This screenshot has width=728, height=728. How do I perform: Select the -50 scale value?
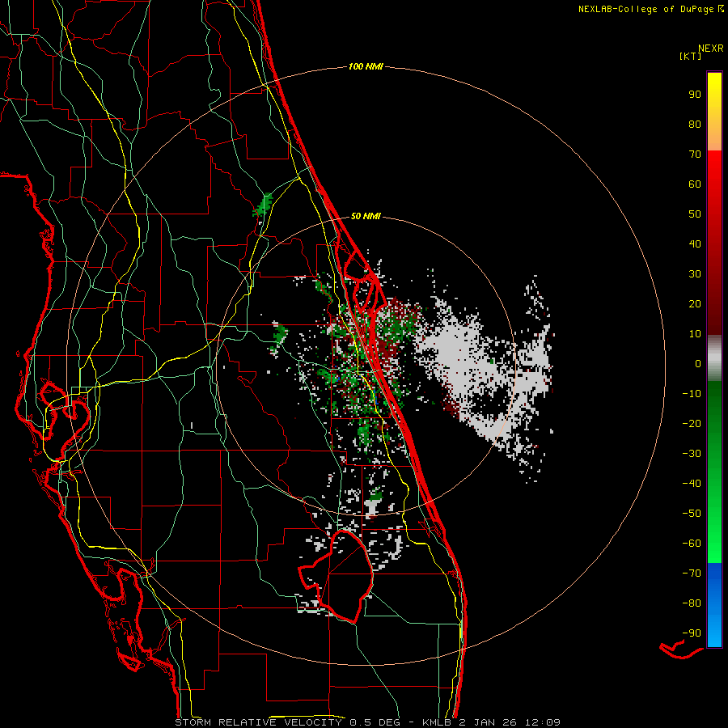tap(692, 514)
